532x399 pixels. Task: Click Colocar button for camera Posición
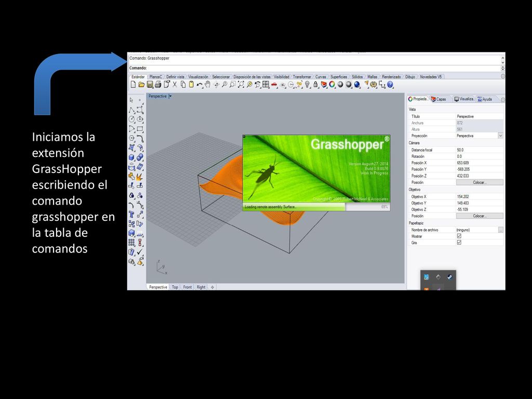tap(480, 182)
